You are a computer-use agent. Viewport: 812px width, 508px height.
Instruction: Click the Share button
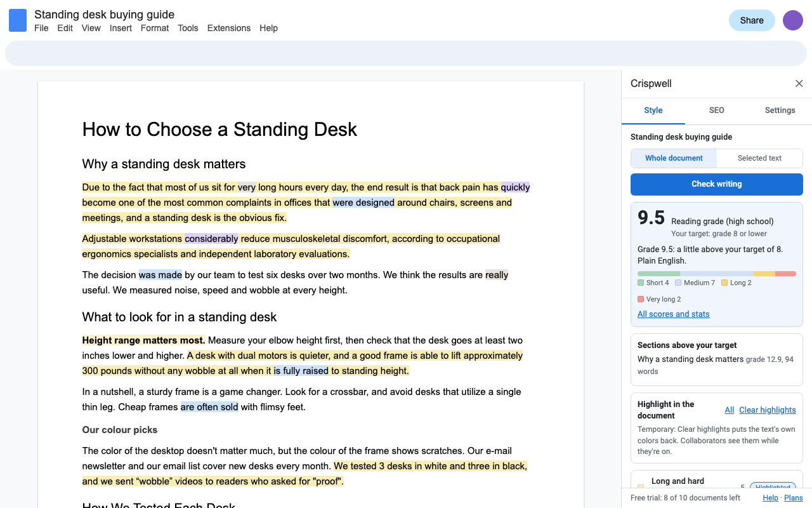[x=752, y=20]
